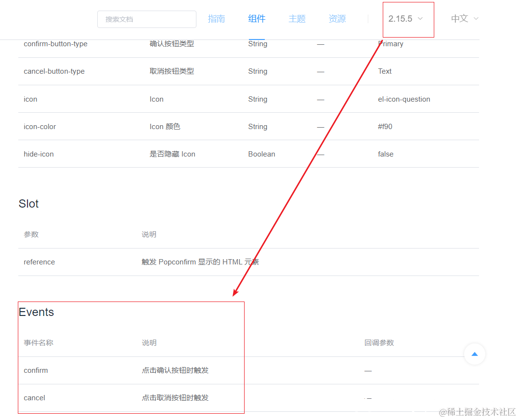Click String type in icon-color row

click(258, 127)
